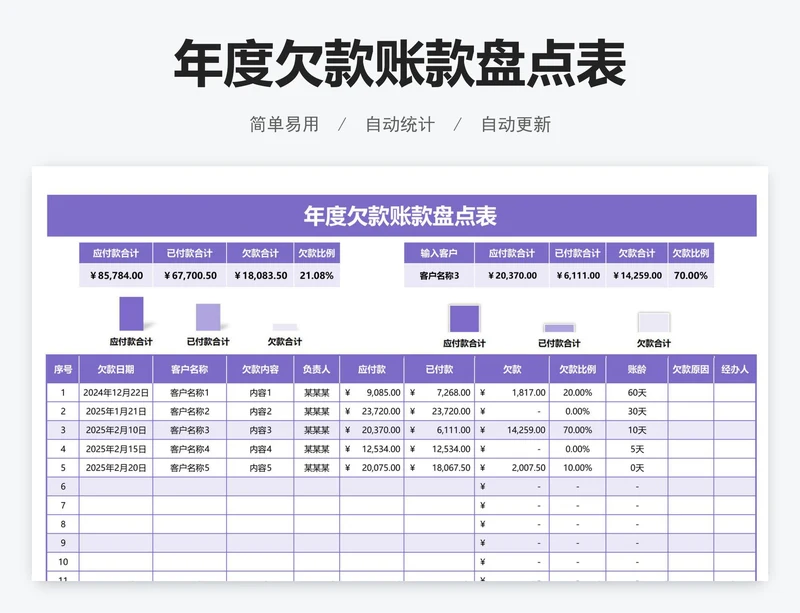This screenshot has width=800, height=613.
Task: Click the 应付款合计 total ¥85,784.00
Action: [x=116, y=276]
